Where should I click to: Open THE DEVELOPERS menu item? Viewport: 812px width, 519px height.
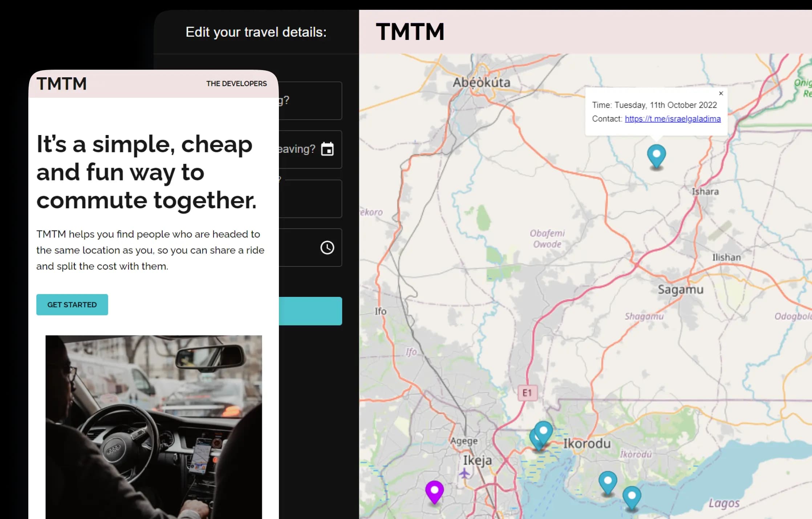click(236, 83)
